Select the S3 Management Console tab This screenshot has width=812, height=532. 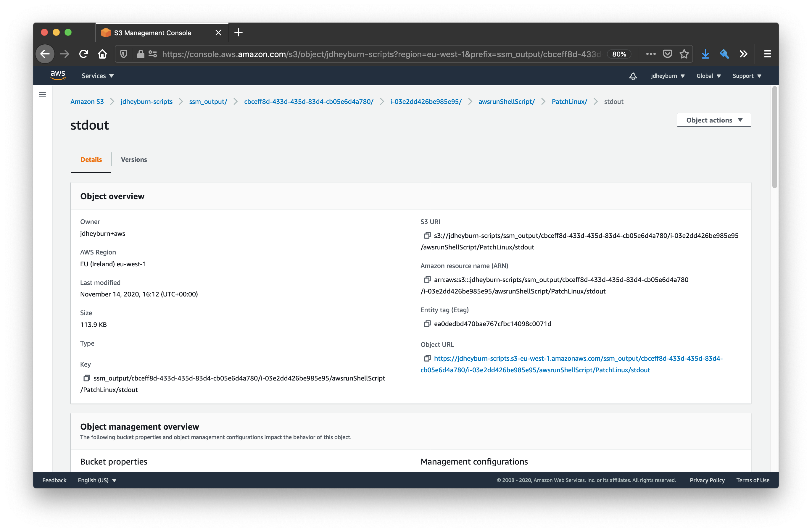[162, 33]
